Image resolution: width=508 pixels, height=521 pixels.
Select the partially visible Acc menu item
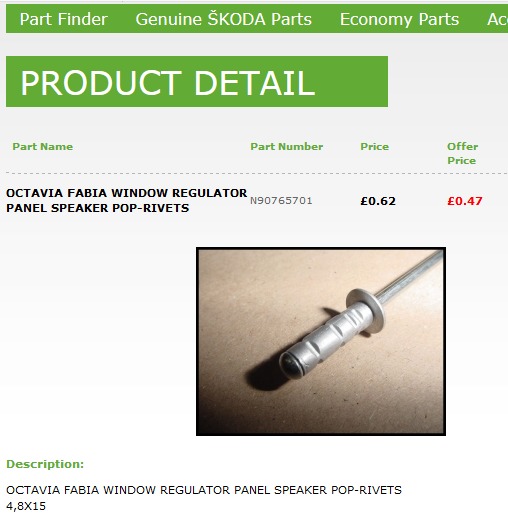[x=497, y=19]
